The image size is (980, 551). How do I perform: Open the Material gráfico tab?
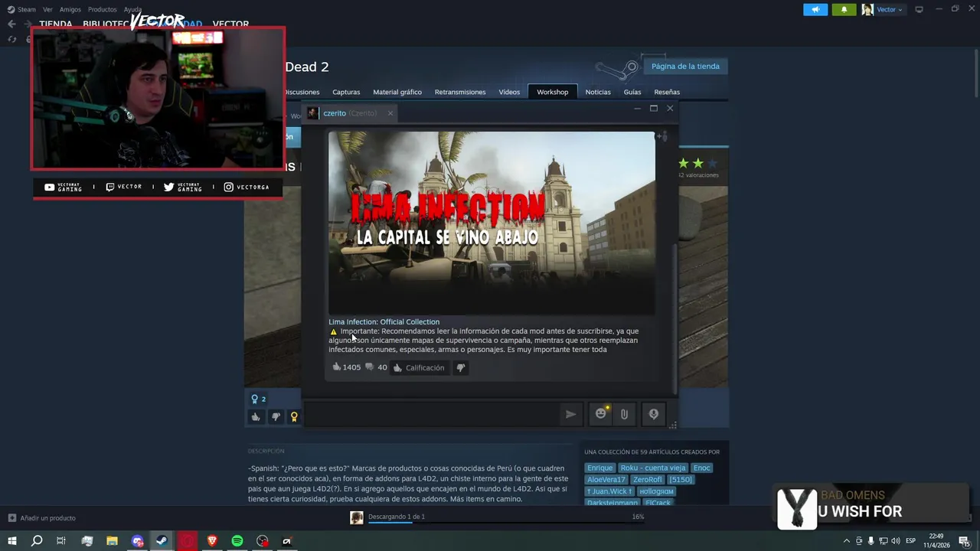[397, 92]
